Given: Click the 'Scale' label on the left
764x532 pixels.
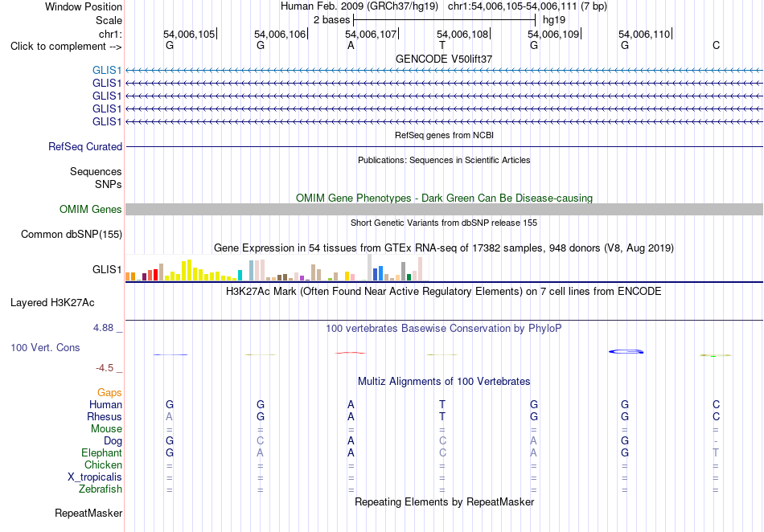Looking at the screenshot, I should (x=109, y=20).
